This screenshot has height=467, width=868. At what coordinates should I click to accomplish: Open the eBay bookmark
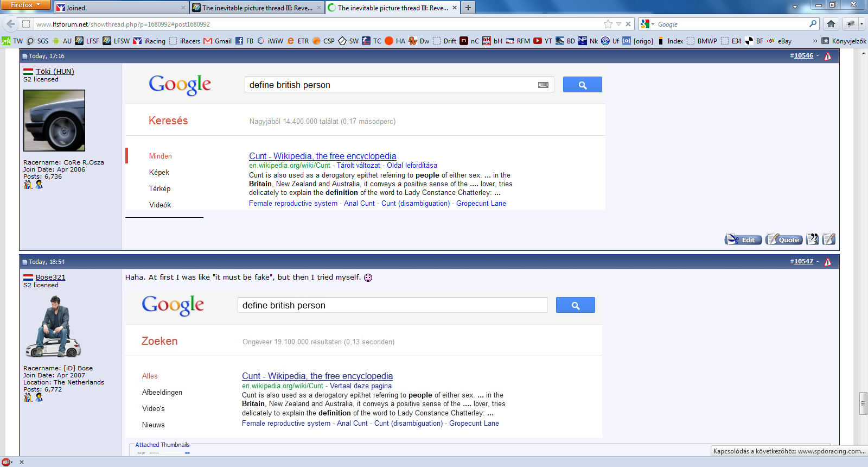(779, 41)
